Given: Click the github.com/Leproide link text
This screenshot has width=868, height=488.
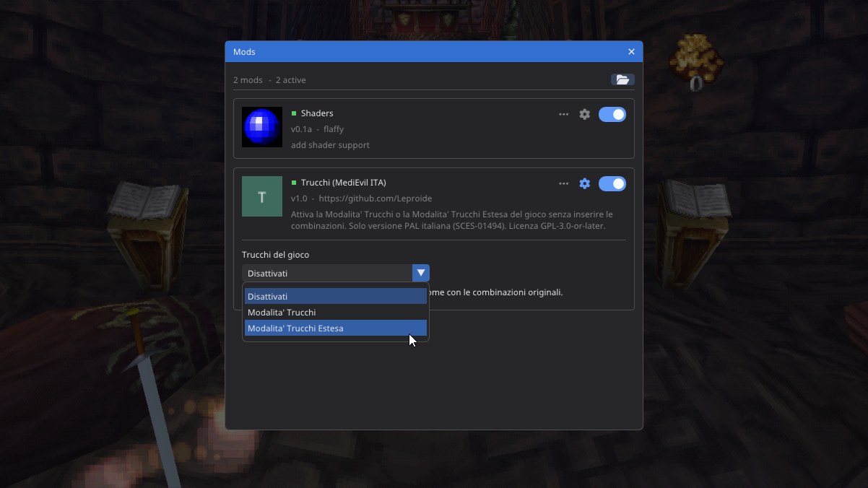Looking at the screenshot, I should 376,199.
